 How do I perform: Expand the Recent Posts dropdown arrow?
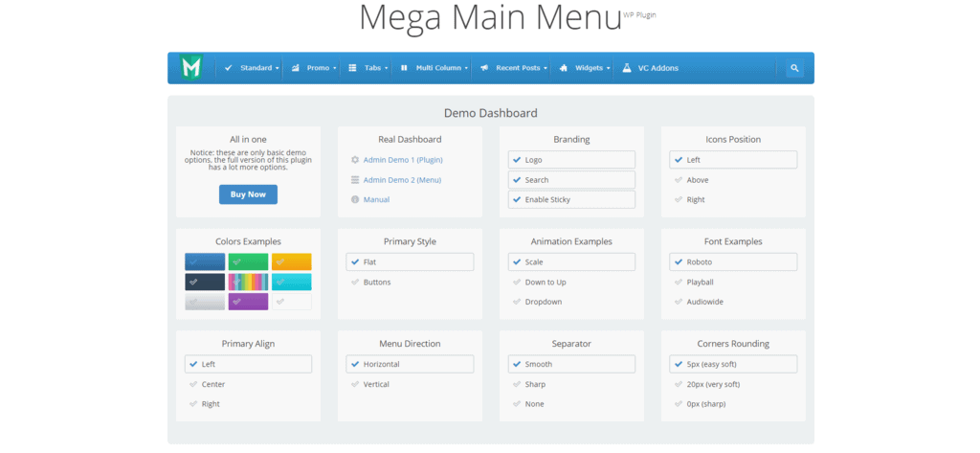point(546,68)
